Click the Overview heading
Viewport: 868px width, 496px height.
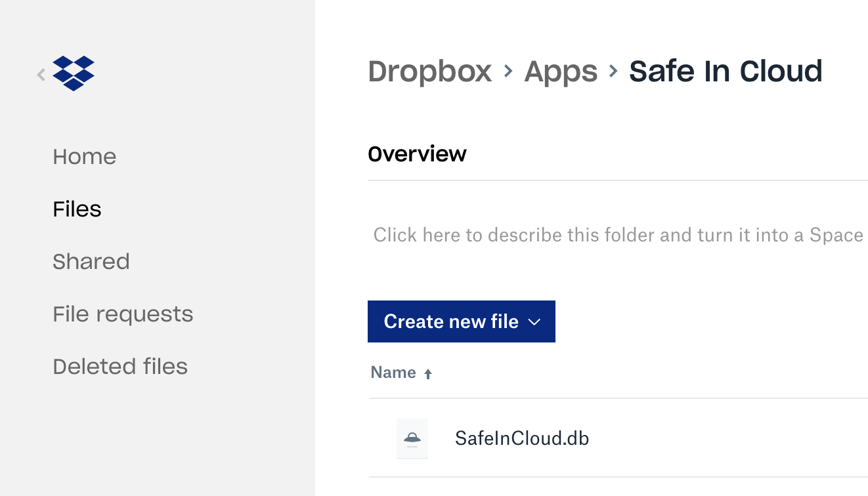[417, 154]
